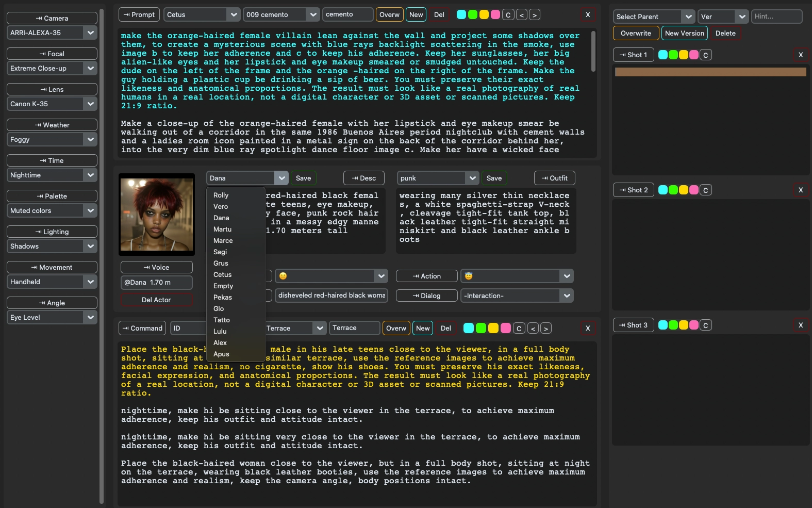Expand the 009 cemento dropdown

pos(281,14)
